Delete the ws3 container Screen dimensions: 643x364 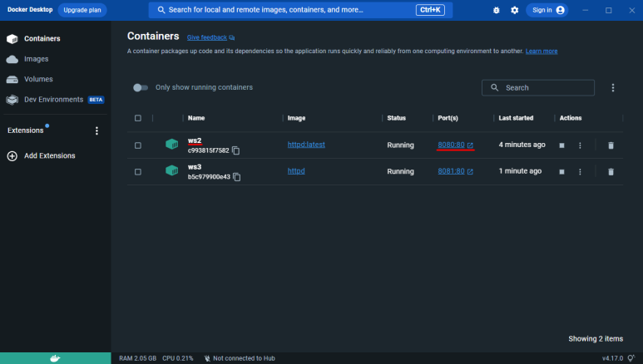pos(611,172)
